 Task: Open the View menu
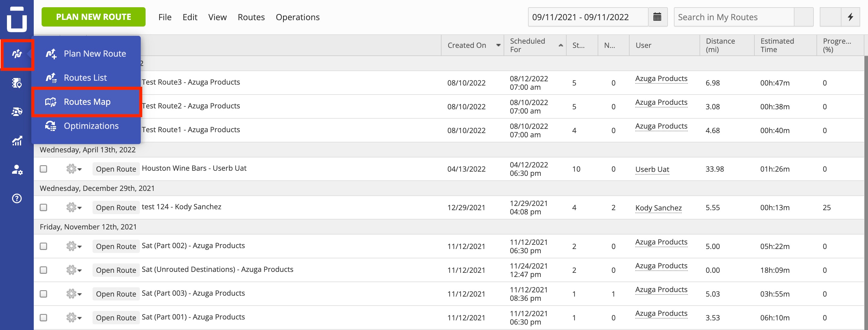point(217,17)
